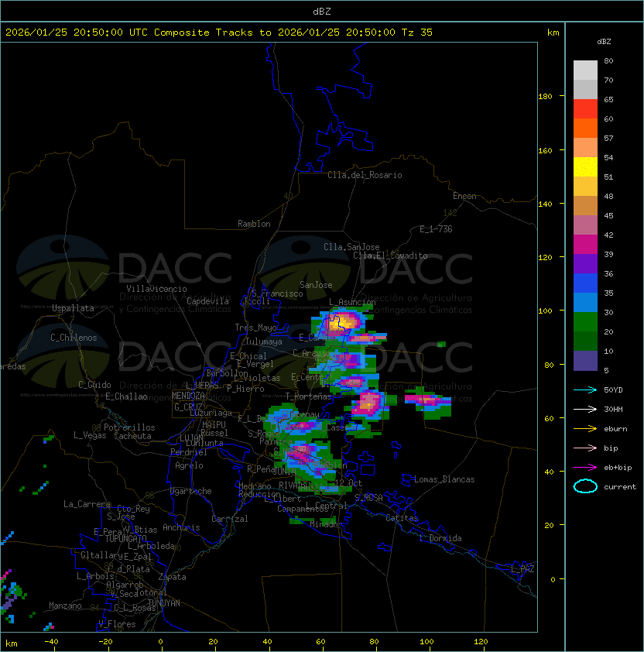This screenshot has width=644, height=652.
Task: Click the Manzano label
Action: click(65, 606)
